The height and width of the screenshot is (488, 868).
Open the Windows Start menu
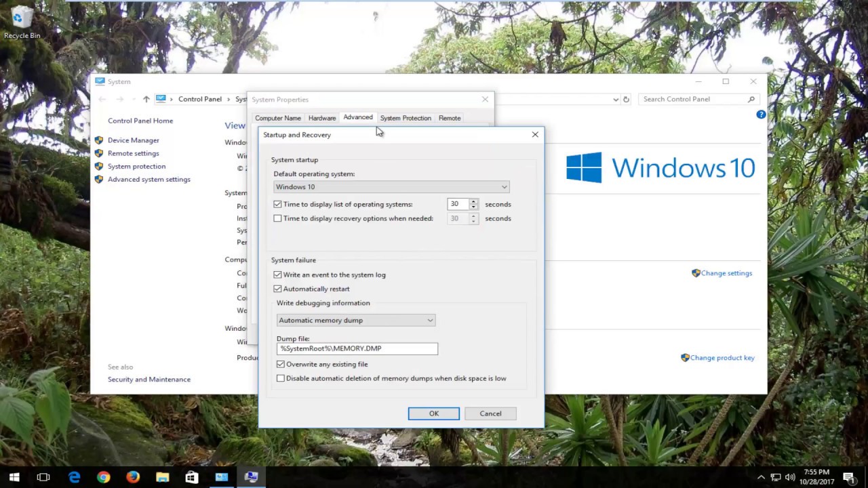pos(14,477)
